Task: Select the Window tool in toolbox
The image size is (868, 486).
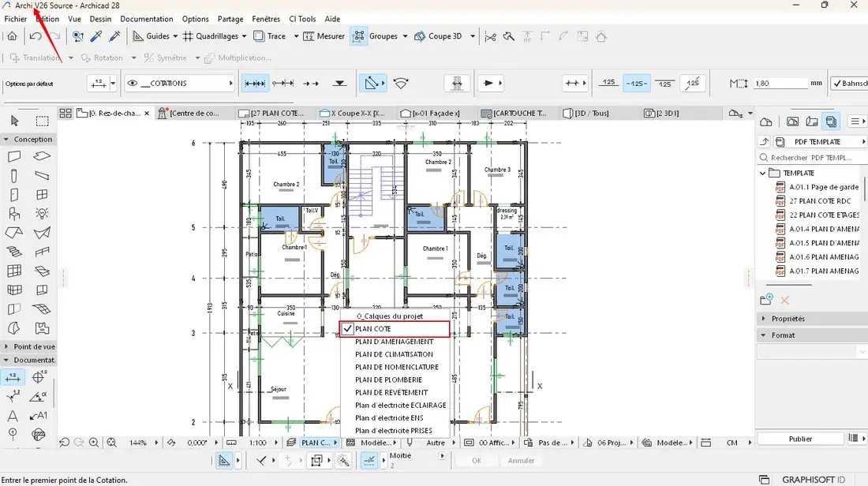Action: [x=42, y=195]
